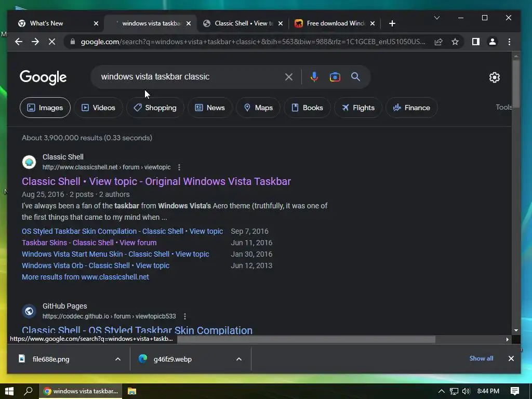
Task: Close the Free download Windows tab
Action: pyautogui.click(x=373, y=23)
